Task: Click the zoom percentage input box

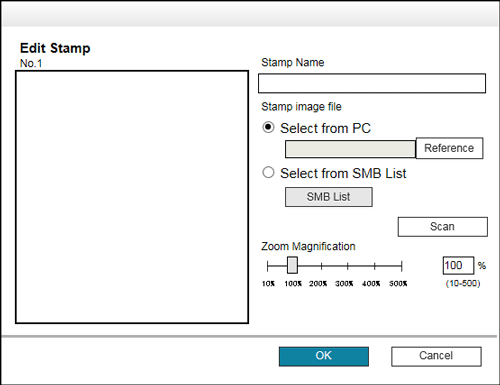Action: coord(458,265)
